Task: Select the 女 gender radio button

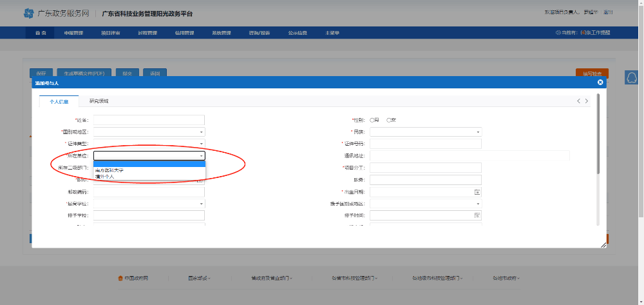Action: click(x=389, y=120)
